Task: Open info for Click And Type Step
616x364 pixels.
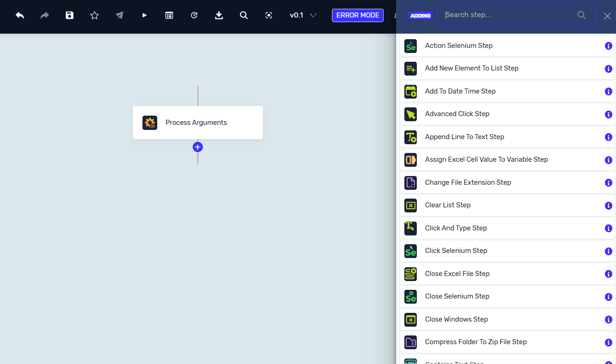Action: click(x=608, y=229)
